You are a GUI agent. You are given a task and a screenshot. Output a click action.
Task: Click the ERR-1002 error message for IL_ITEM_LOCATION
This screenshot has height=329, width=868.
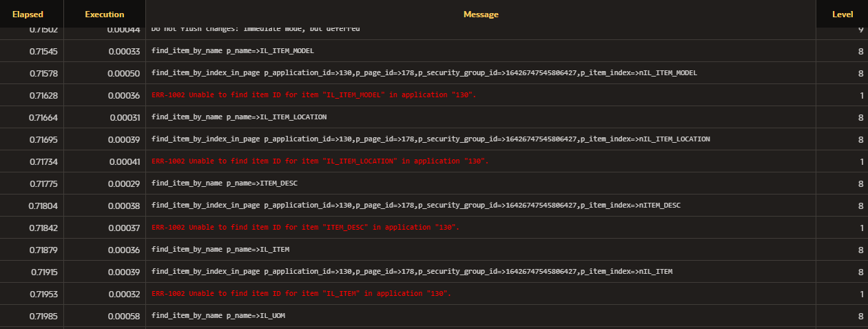(x=320, y=161)
